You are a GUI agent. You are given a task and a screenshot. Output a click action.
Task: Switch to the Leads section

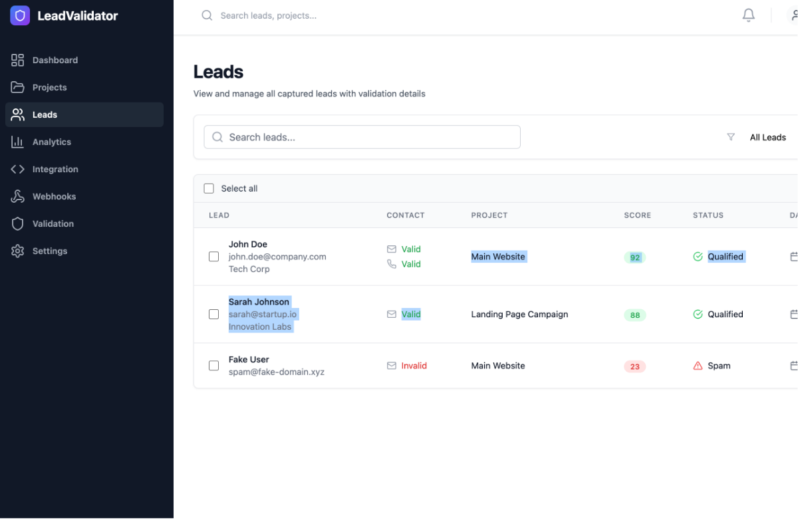45,114
